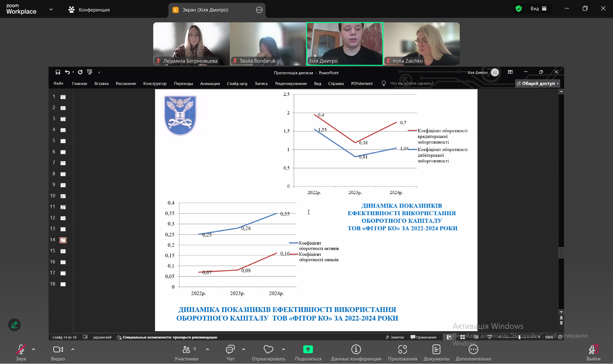Screen dimensions: 613x364
Task: Toggle green encryption shield icon
Action: (x=518, y=9)
